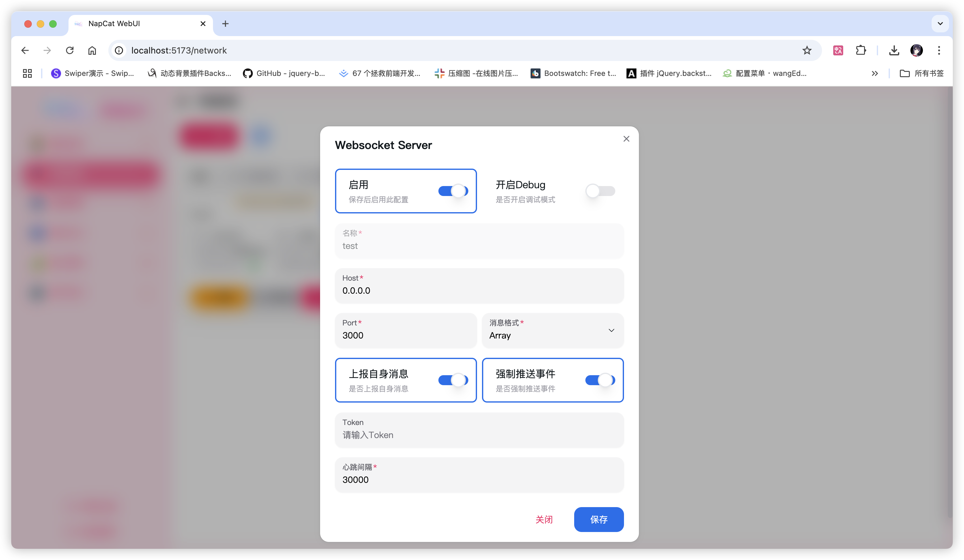The height and width of the screenshot is (560, 964).
Task: Open the profile avatar menu
Action: [x=917, y=50]
